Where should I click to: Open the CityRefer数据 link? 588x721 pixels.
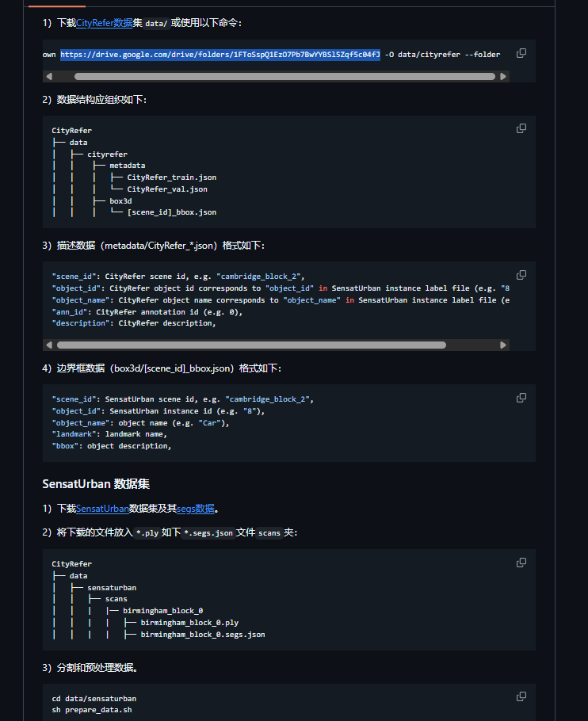[x=105, y=23]
